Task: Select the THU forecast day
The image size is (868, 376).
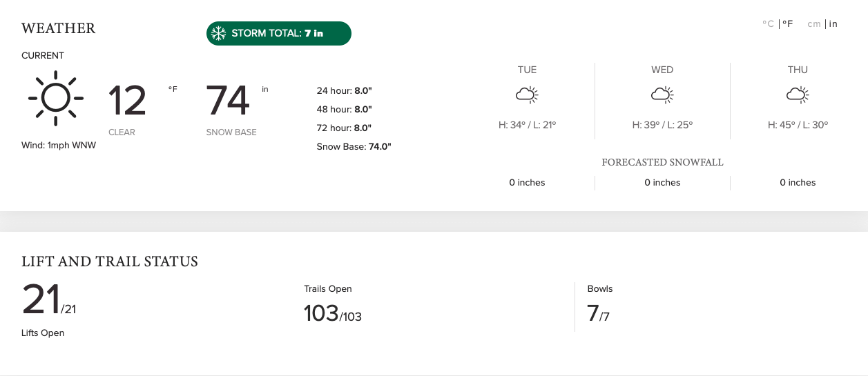Action: click(x=798, y=70)
